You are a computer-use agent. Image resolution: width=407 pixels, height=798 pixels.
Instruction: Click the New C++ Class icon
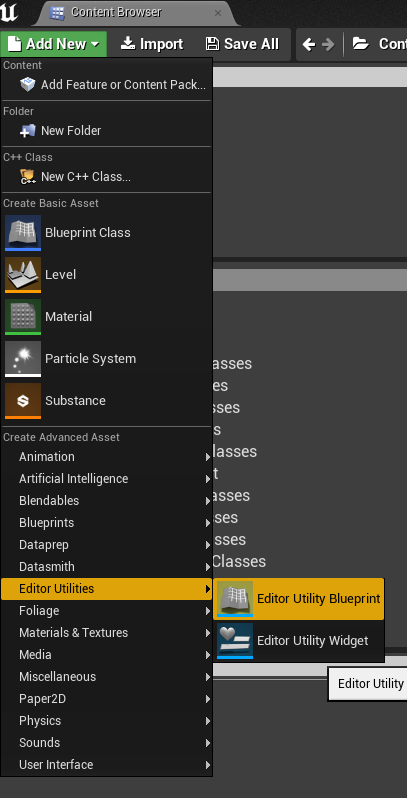click(27, 177)
